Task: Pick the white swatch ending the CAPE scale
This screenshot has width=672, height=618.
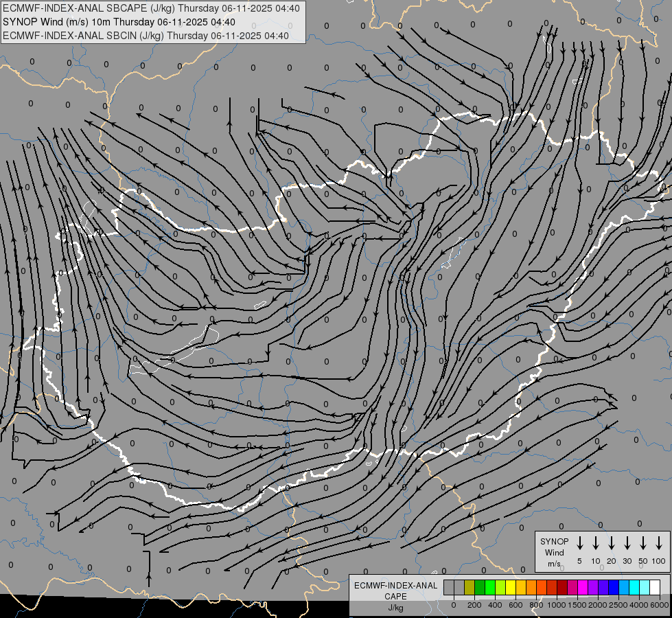Action: [x=654, y=587]
